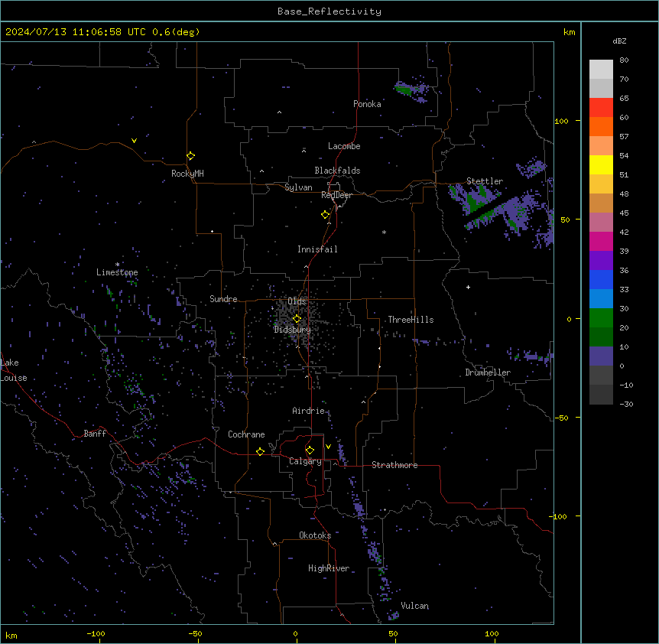Click the yellow V marker east of Calgary
The height and width of the screenshot is (644, 659).
[x=328, y=447]
